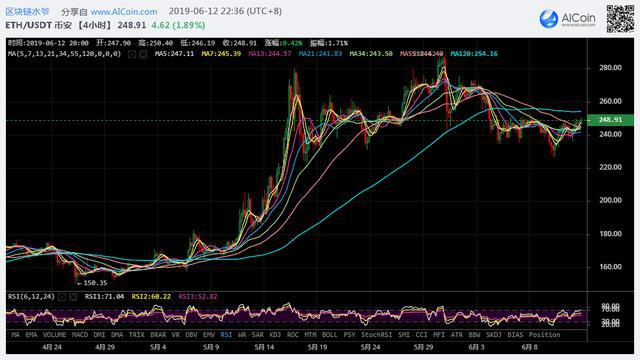The height and width of the screenshot is (360, 640).
Task: Click the AICoin logo
Action: click(567, 18)
